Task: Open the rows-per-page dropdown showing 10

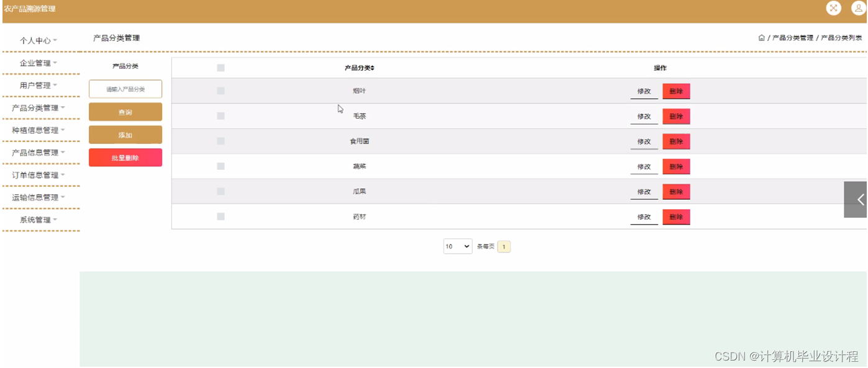Action: point(458,246)
